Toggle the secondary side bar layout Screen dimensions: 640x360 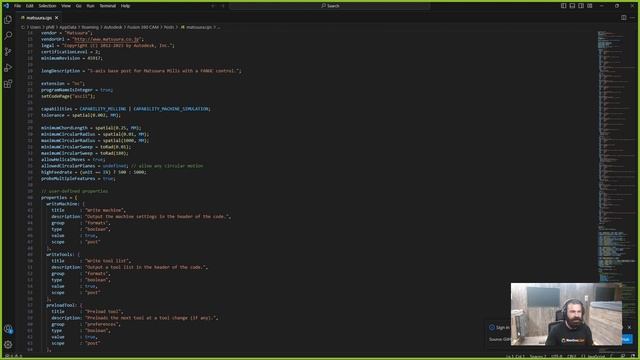581,6
